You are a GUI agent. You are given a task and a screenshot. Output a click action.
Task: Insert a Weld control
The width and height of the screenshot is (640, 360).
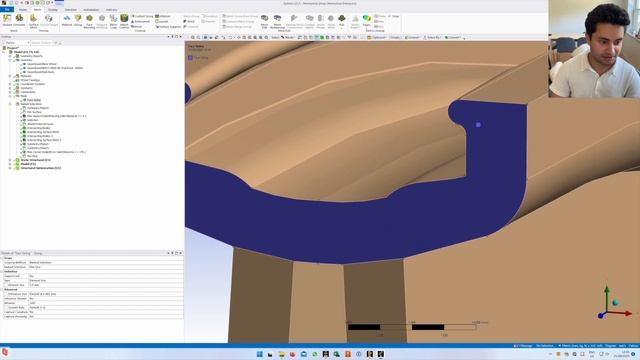point(189,21)
